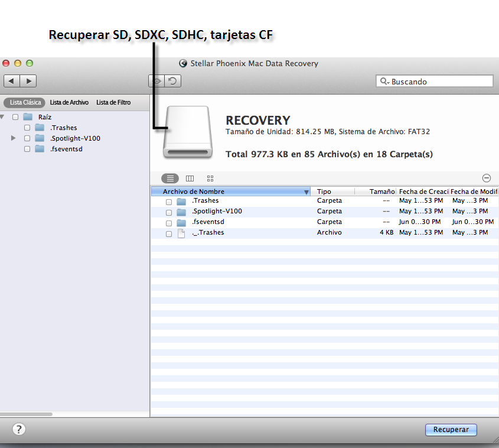Viewport: 499px width, 448px height.
Task: Select .Trashes row name in file list
Action: [x=206, y=200]
